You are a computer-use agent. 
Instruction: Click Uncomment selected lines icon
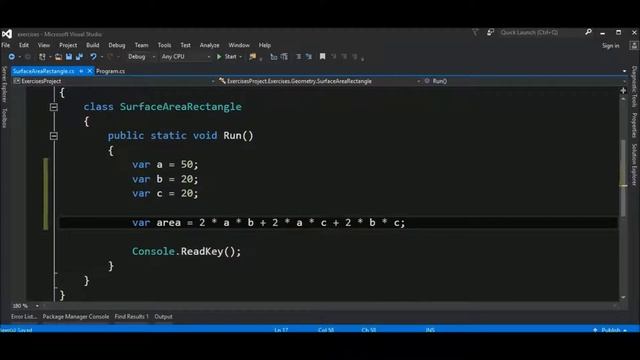tap(309, 57)
